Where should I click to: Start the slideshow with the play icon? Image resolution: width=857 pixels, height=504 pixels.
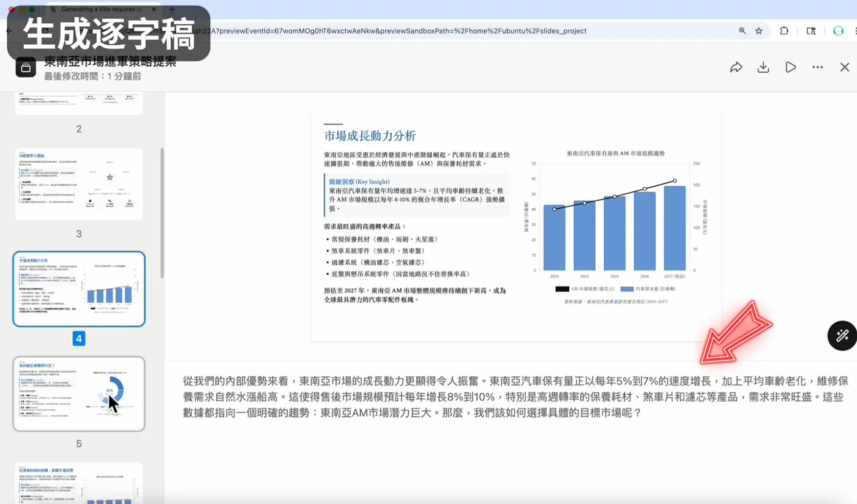point(791,67)
